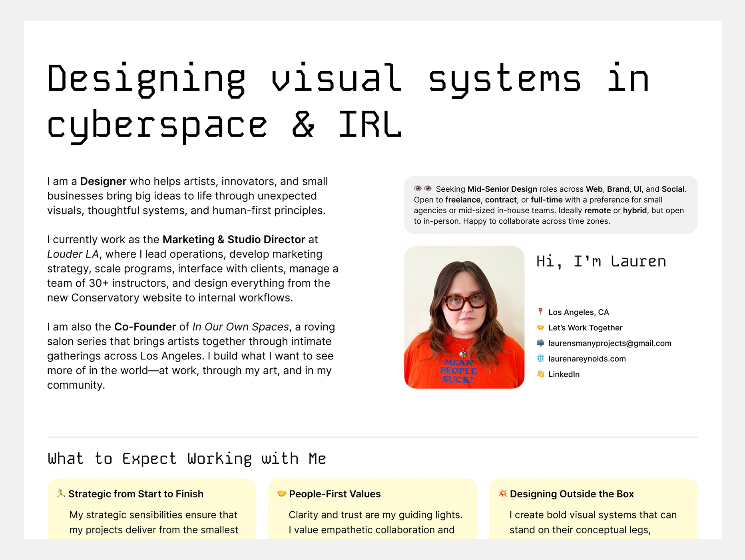
Task: Click the handshake icon beside People-First Values
Action: pyautogui.click(x=282, y=494)
